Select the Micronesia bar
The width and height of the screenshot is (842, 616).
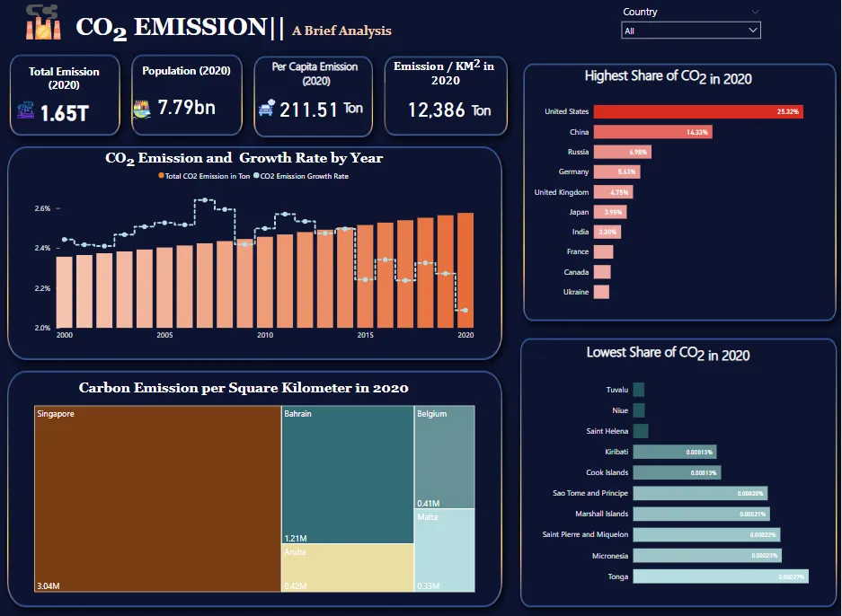pos(707,555)
